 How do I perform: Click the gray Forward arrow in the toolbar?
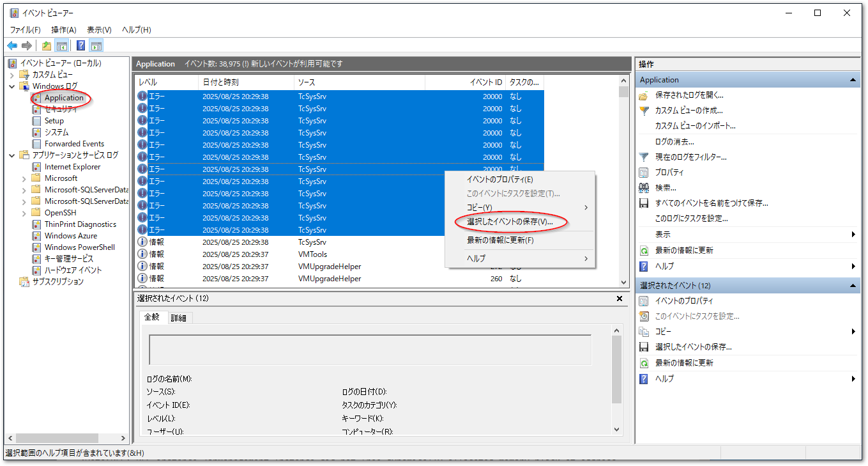tap(27, 45)
